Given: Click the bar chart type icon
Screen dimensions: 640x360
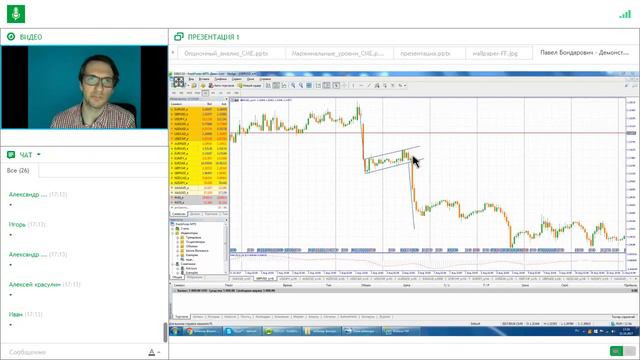Looking at the screenshot, I should pos(268,86).
